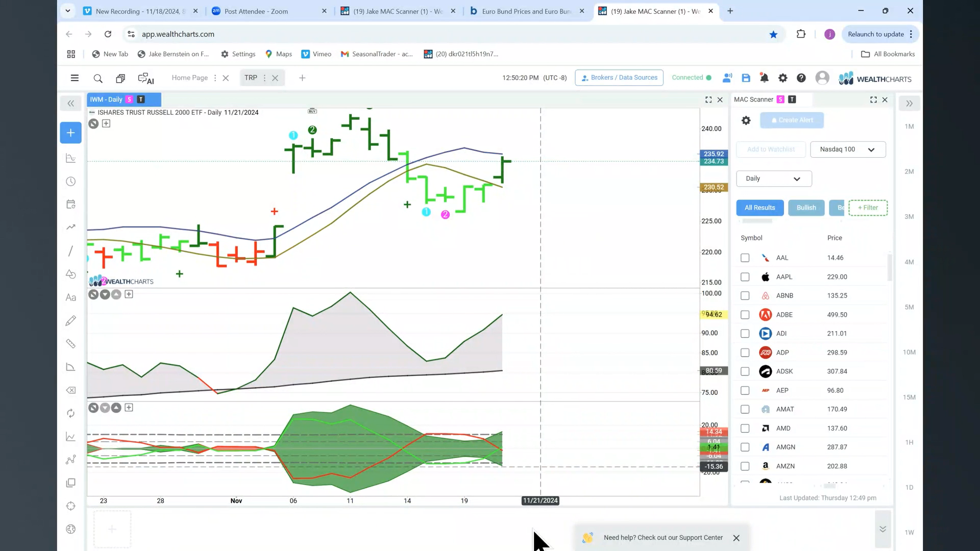Select the 1H timeframe in right sidebar
The height and width of the screenshot is (551, 980).
pos(909,443)
